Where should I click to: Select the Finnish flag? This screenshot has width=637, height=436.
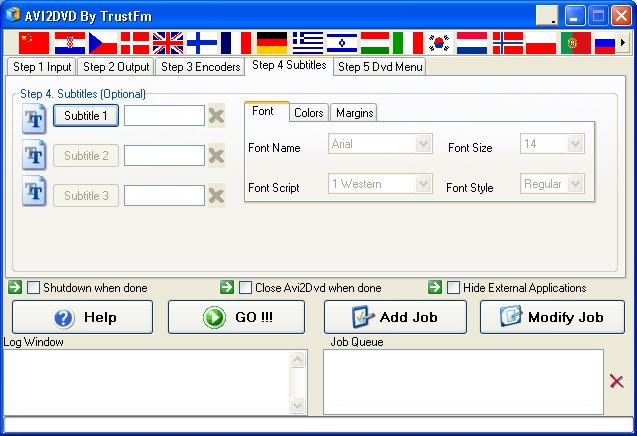click(x=202, y=43)
